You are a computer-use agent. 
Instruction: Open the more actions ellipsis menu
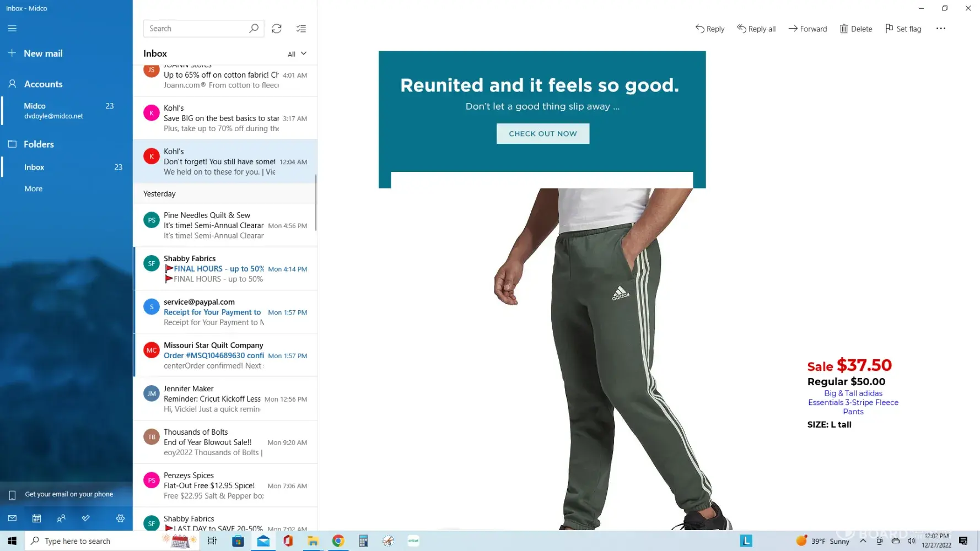[x=940, y=29]
